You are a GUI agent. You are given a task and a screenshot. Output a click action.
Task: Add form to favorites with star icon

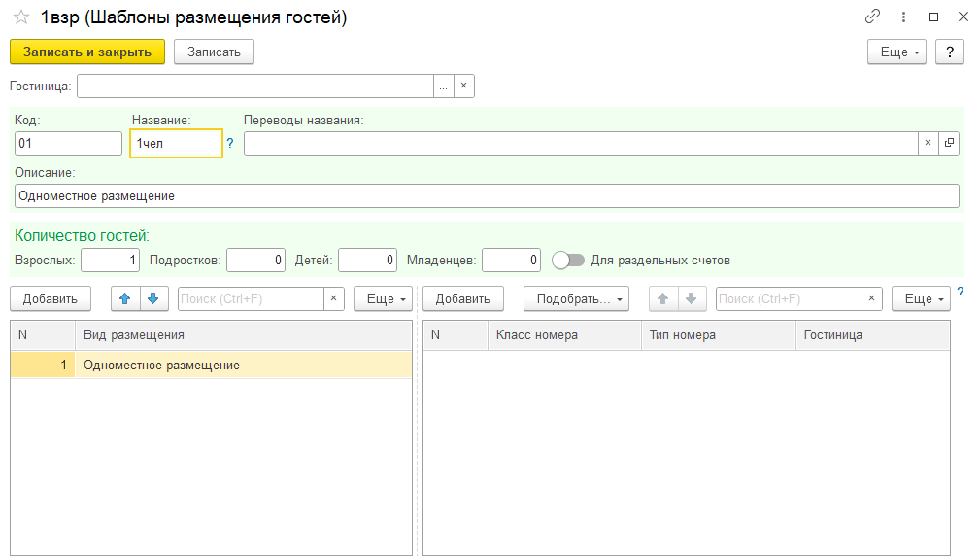click(x=21, y=17)
